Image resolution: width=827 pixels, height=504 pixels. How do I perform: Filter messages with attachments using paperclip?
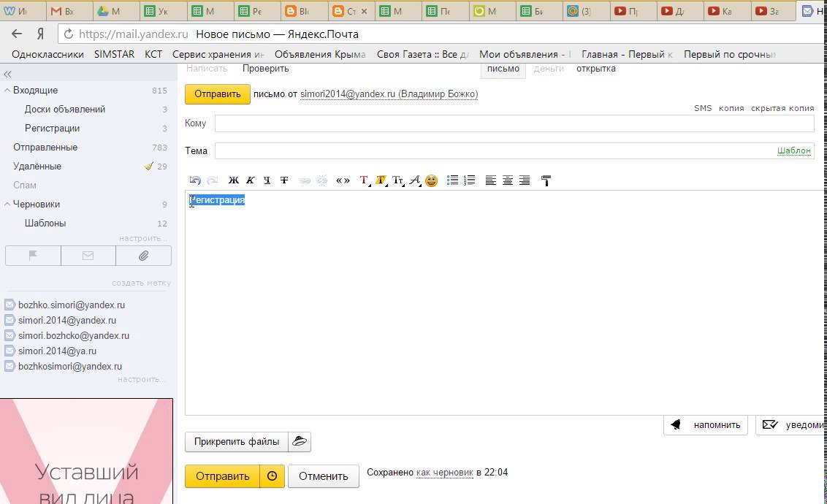click(143, 256)
